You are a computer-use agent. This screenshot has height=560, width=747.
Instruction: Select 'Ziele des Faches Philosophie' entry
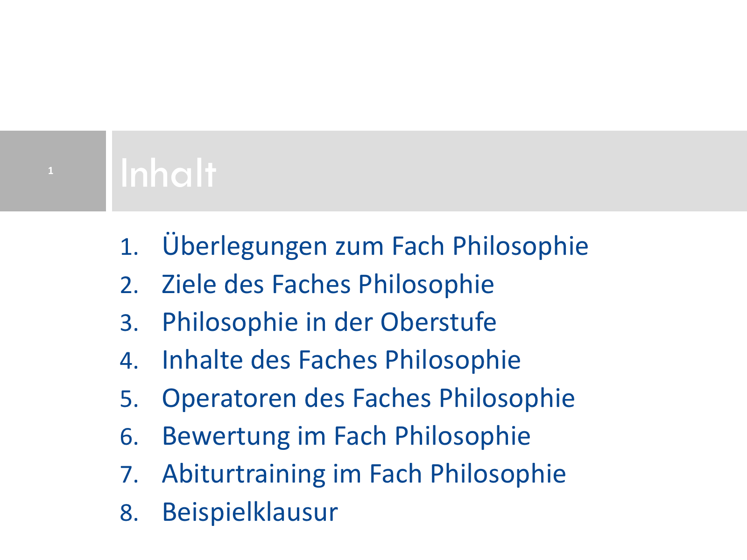click(x=328, y=284)
